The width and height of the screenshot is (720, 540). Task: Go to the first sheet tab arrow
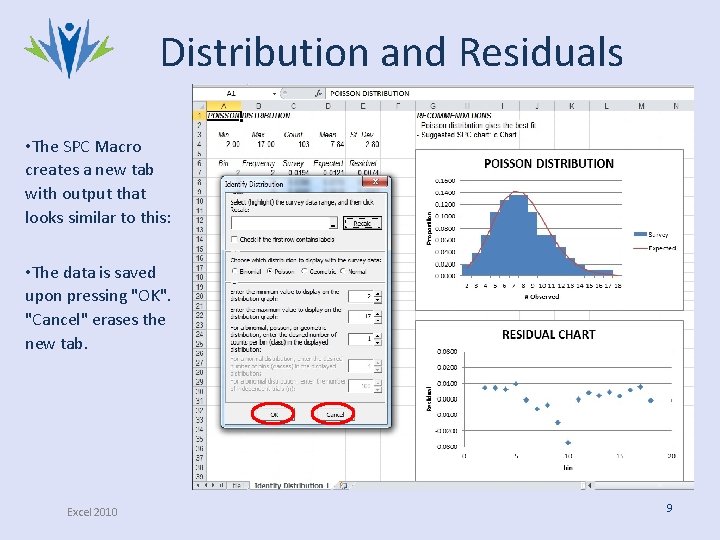tap(198, 485)
